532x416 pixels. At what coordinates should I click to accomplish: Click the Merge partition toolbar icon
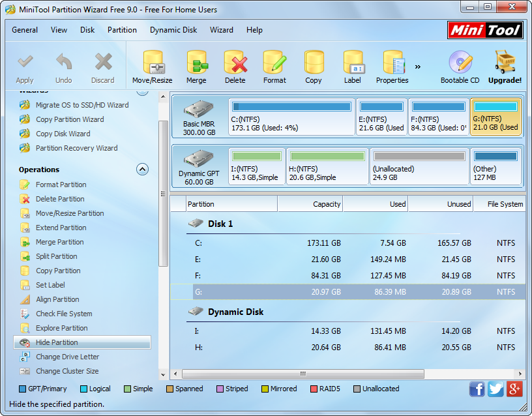point(197,63)
